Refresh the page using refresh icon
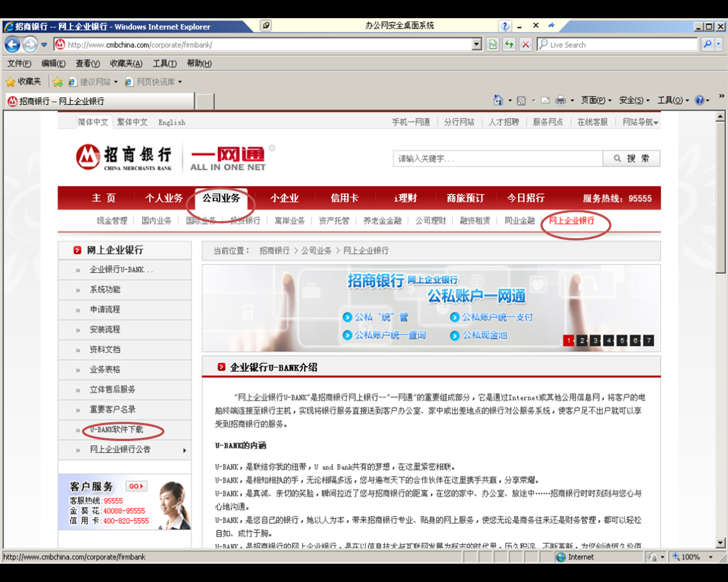The height and width of the screenshot is (582, 728). click(509, 44)
